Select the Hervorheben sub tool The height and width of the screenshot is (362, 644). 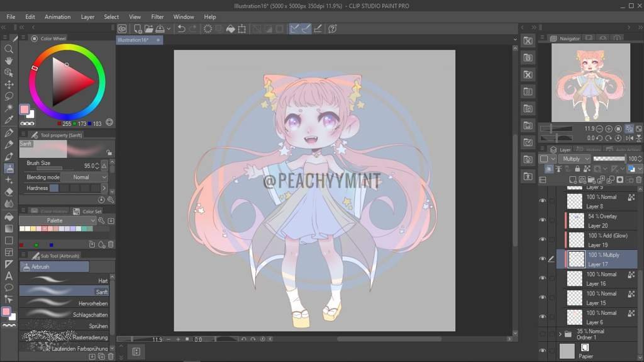pyautogui.click(x=64, y=303)
